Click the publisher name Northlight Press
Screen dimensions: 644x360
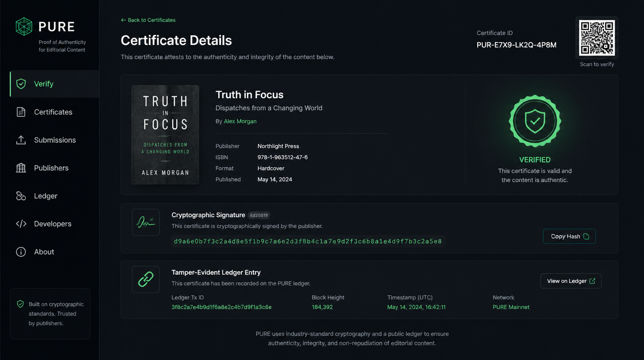pyautogui.click(x=278, y=146)
